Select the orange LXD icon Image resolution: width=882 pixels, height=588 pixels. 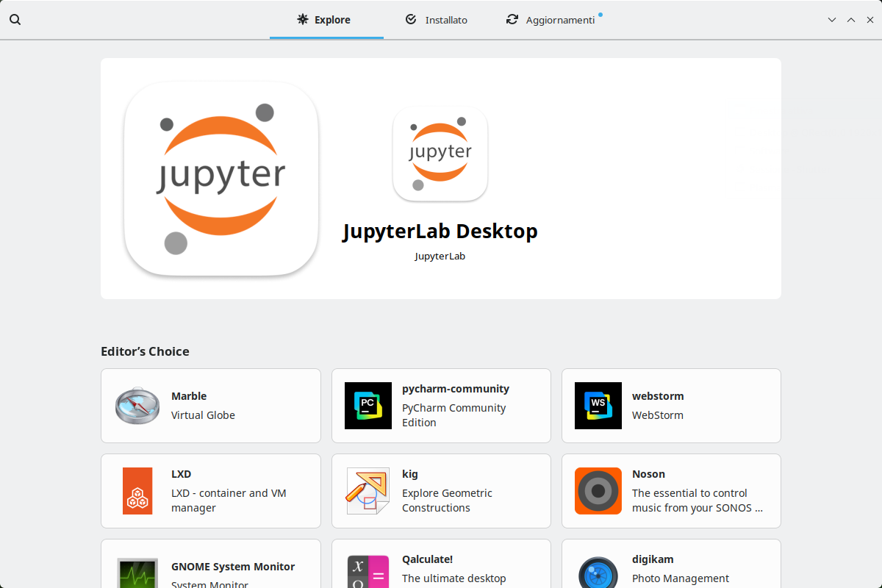coord(137,491)
